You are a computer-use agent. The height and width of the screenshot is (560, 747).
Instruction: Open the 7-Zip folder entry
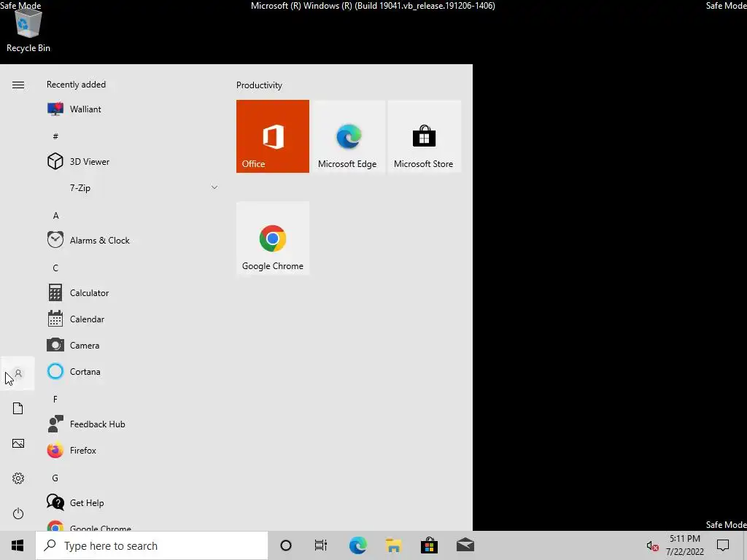tap(133, 187)
